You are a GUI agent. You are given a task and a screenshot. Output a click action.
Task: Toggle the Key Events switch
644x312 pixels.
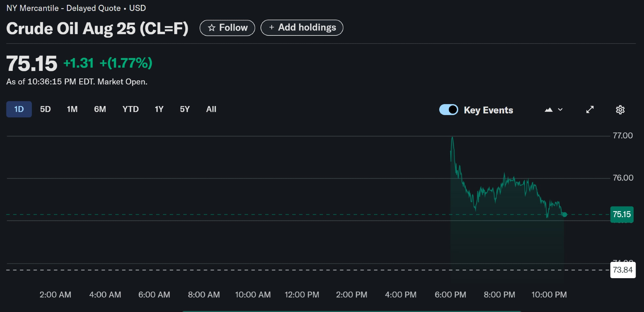449,110
